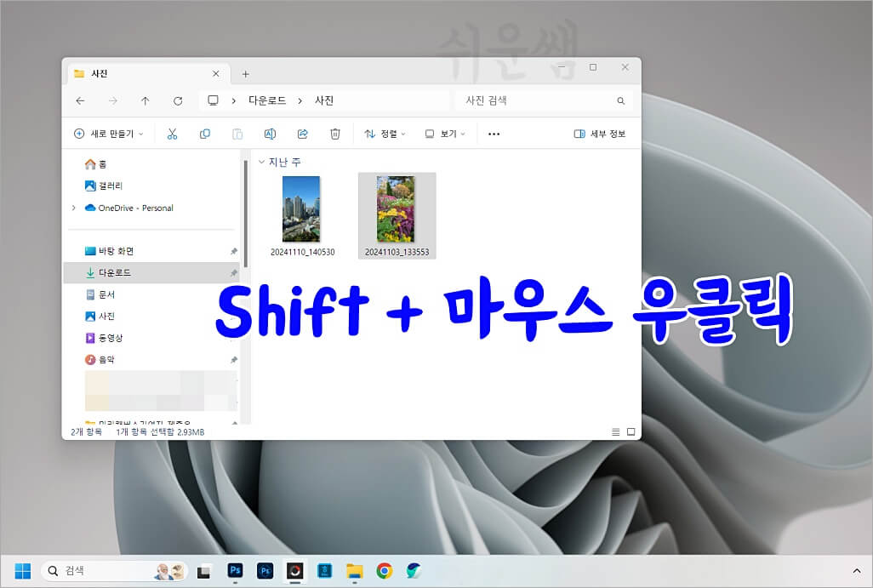Add a new Explorer tab
873x588 pixels.
pyautogui.click(x=246, y=74)
